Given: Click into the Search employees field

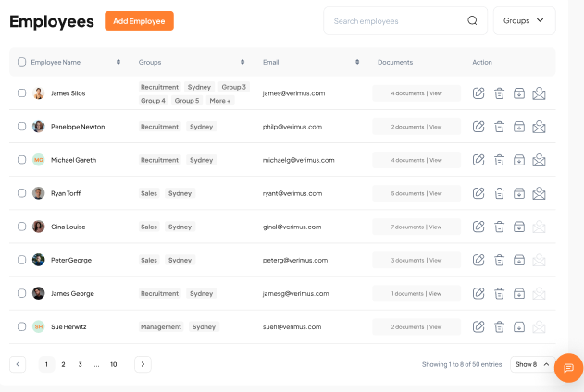Looking at the screenshot, I should pos(393,21).
